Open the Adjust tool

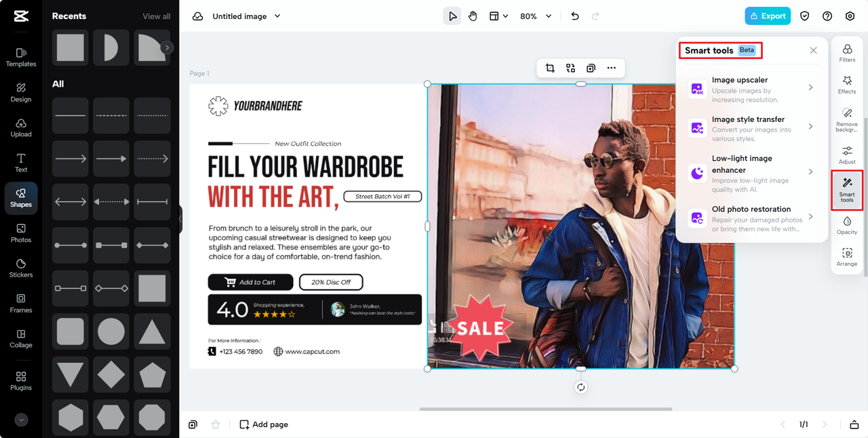tap(847, 155)
